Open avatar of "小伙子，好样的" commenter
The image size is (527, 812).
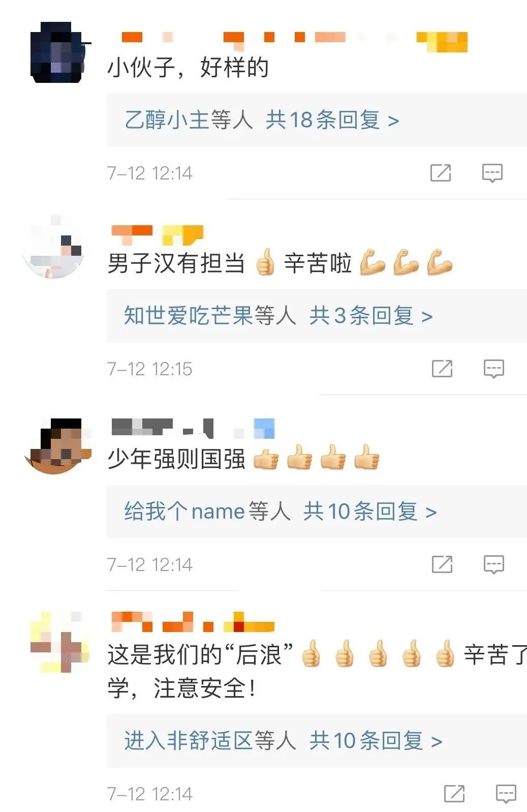click(57, 52)
